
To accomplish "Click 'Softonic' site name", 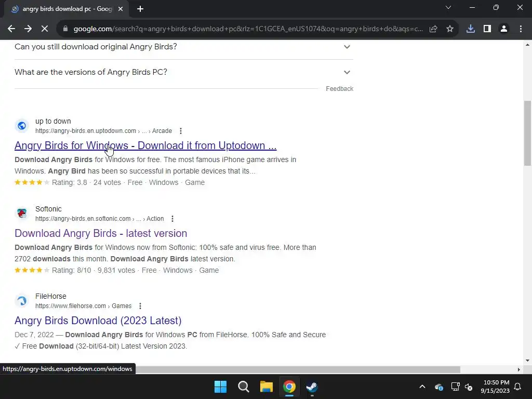I will (x=48, y=209).
